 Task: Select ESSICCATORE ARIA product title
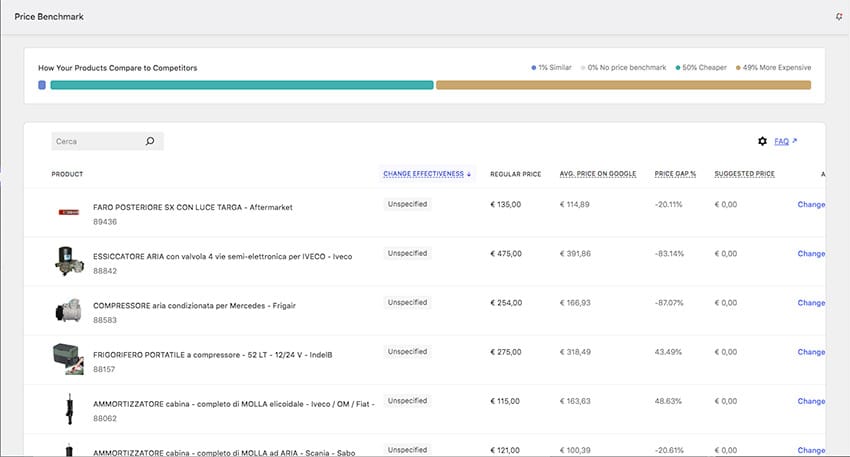[x=222, y=256]
